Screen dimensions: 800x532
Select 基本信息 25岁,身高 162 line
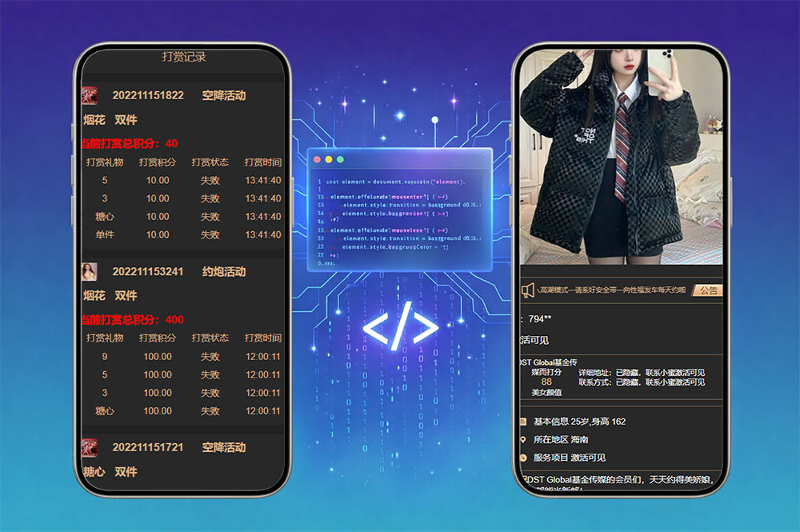(579, 422)
